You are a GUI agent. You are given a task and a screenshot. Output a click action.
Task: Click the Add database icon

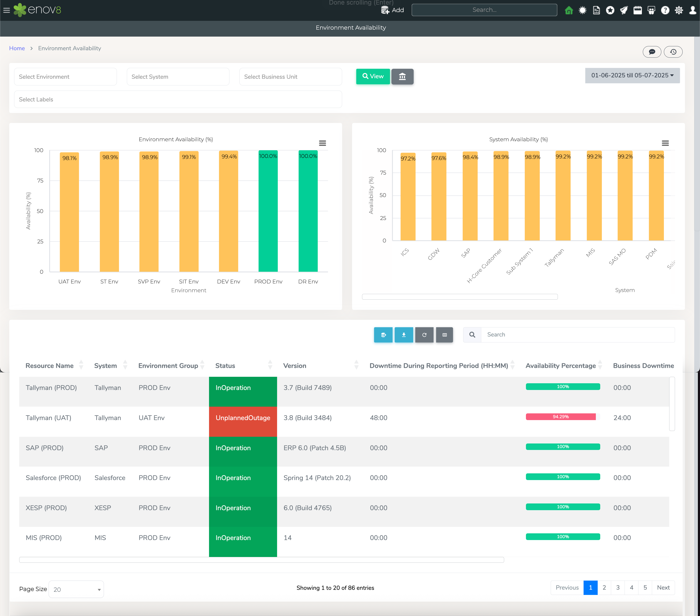pos(385,10)
